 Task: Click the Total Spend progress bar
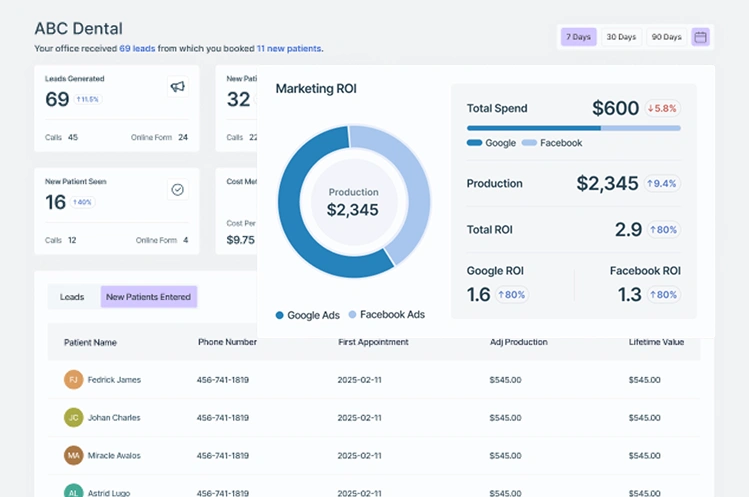click(x=573, y=128)
